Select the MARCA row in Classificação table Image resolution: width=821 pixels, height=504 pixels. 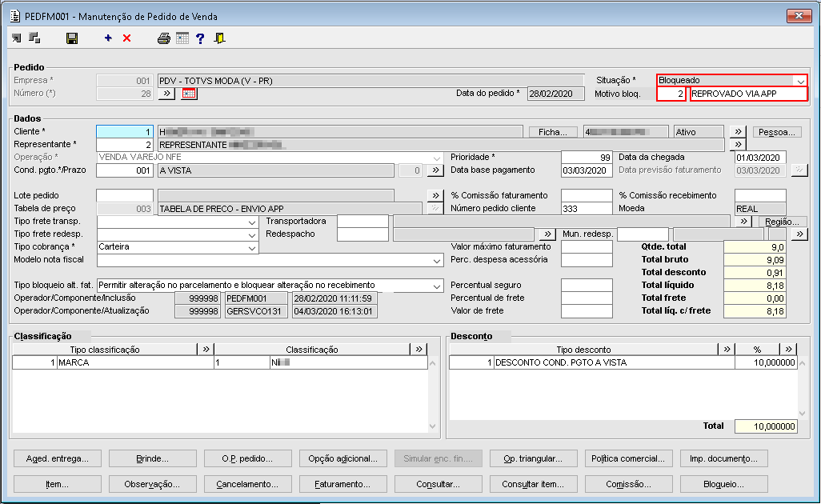(220, 362)
